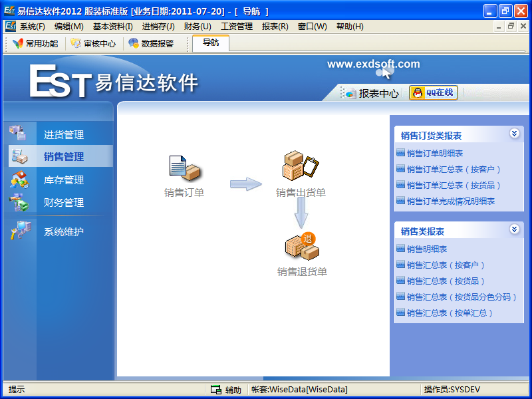Screen dimensions: 532x399
Task: Select 进货管理 in the sidebar
Action: (63, 135)
